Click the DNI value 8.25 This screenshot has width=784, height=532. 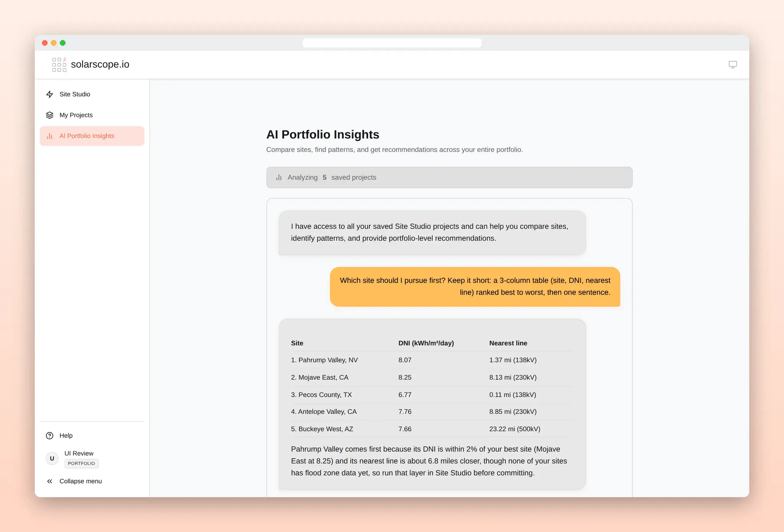coord(405,377)
